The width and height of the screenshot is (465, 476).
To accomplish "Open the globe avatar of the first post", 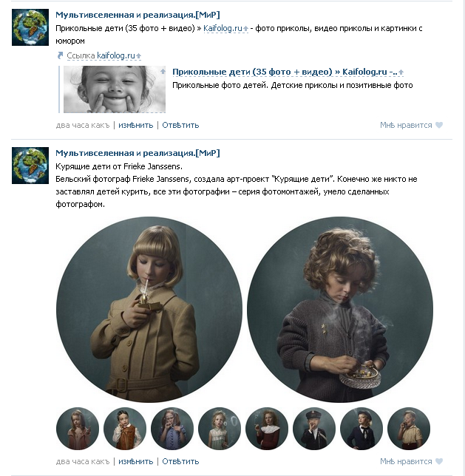I will coord(30,27).
